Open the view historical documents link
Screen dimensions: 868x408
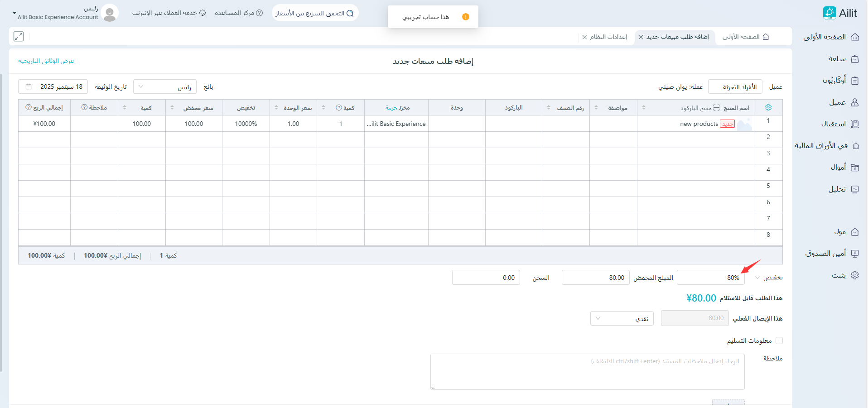[x=46, y=61]
